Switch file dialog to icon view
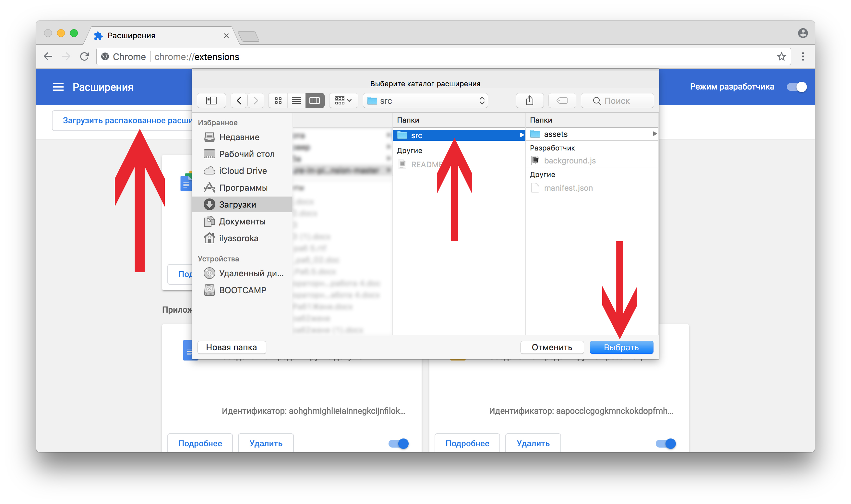The height and width of the screenshot is (504, 851). [278, 101]
